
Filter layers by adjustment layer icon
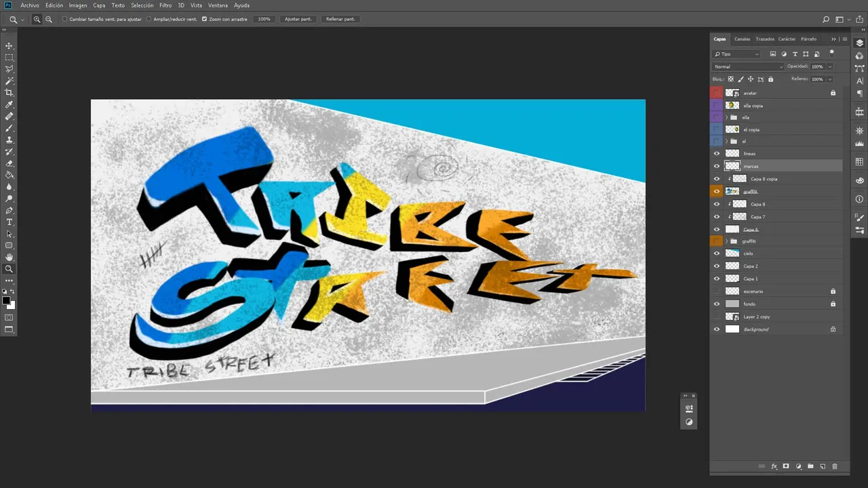pos(784,54)
